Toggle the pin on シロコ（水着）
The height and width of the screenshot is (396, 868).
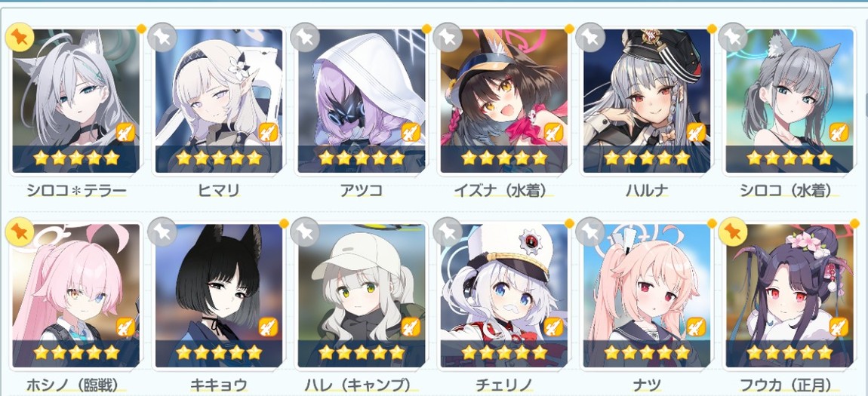point(733,38)
